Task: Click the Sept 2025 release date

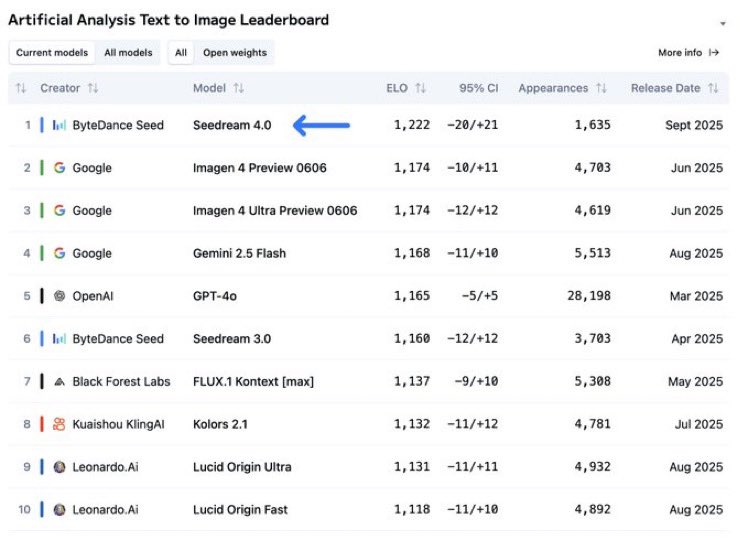Action: click(694, 125)
